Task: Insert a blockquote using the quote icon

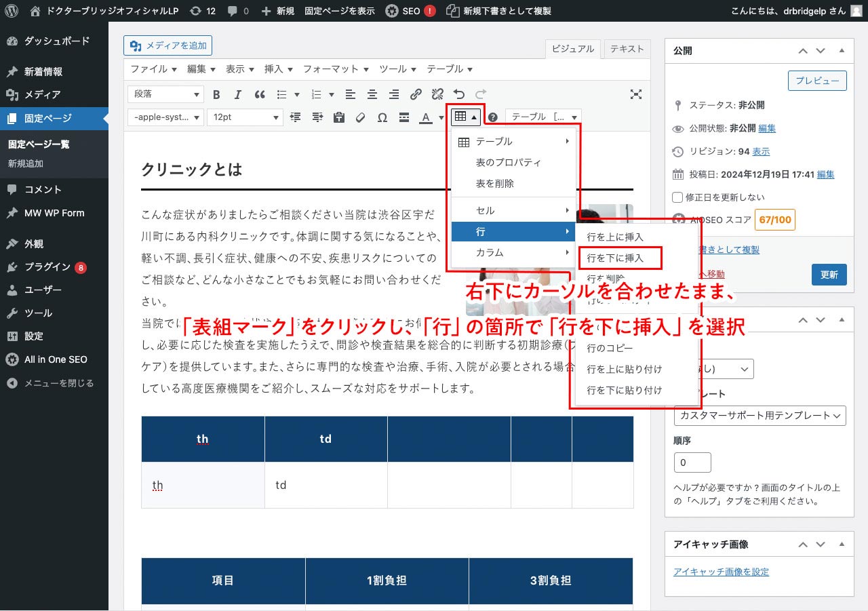Action: coord(260,95)
